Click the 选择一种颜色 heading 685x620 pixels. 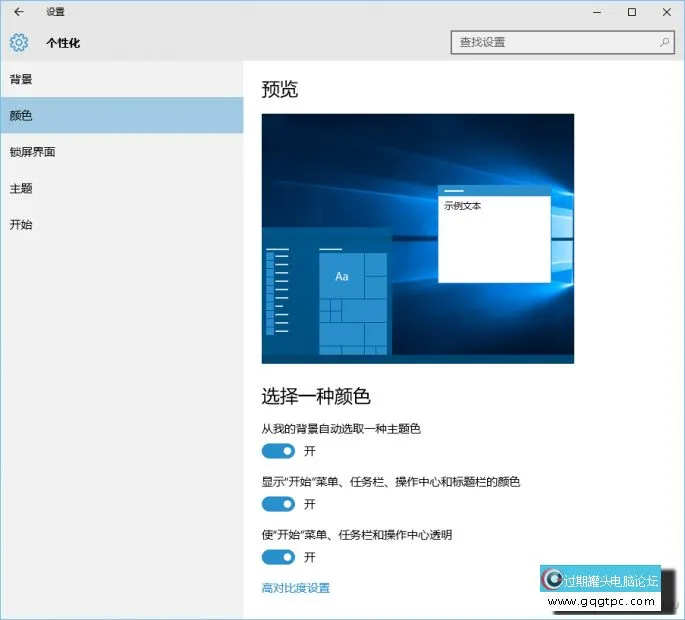pos(316,397)
